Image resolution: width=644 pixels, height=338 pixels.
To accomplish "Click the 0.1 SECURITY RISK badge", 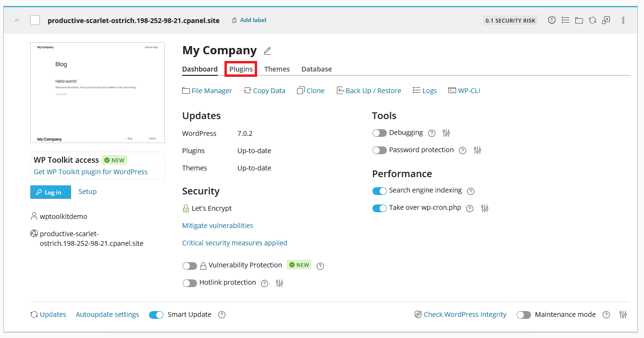I will point(510,21).
